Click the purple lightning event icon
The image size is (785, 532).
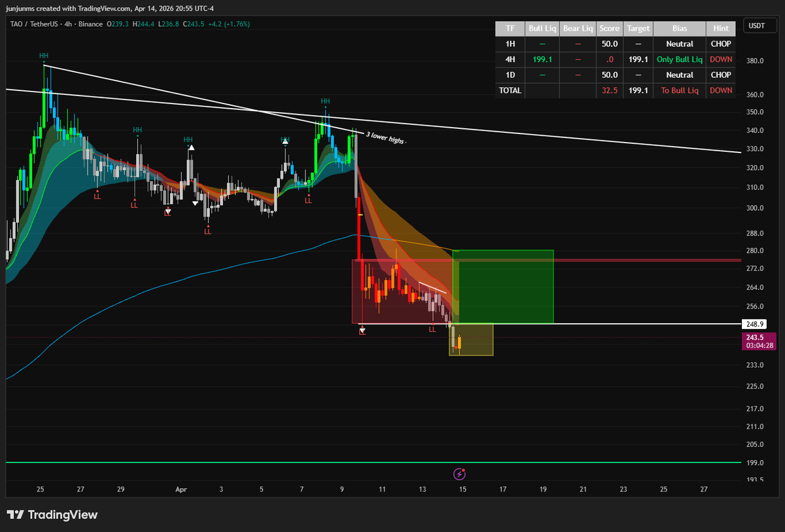[x=459, y=473]
